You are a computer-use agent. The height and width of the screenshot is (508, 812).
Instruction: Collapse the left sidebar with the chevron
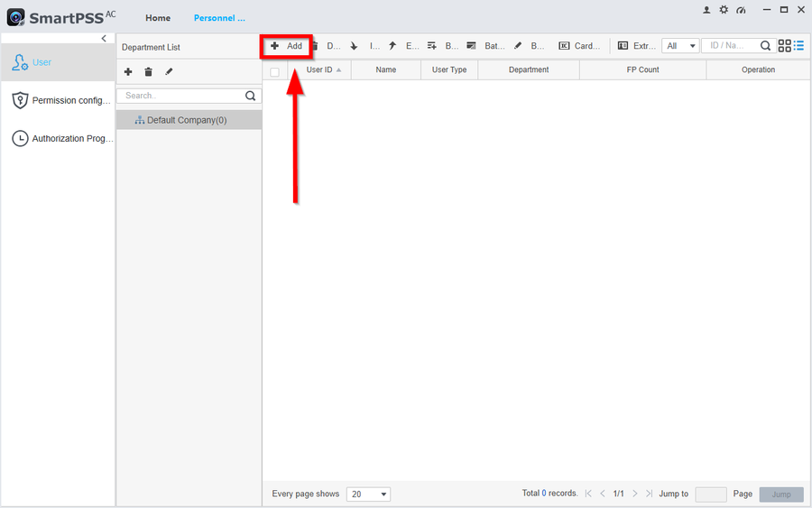(x=104, y=39)
